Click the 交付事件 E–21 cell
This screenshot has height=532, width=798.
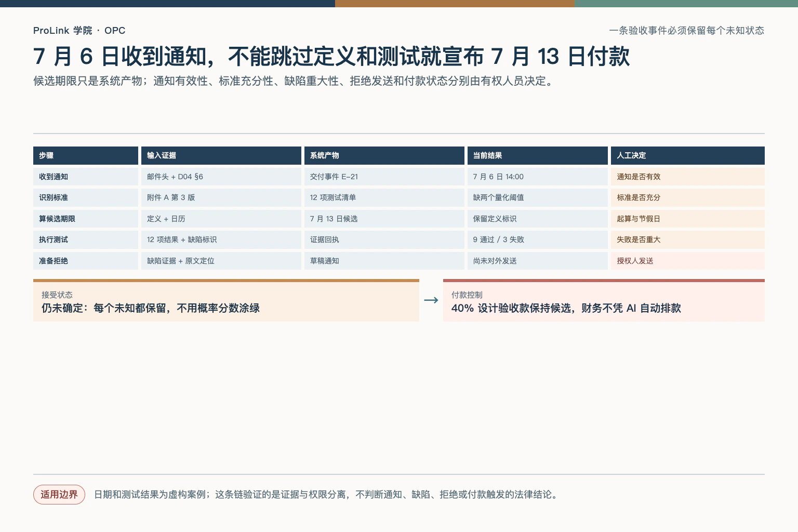pyautogui.click(x=384, y=177)
